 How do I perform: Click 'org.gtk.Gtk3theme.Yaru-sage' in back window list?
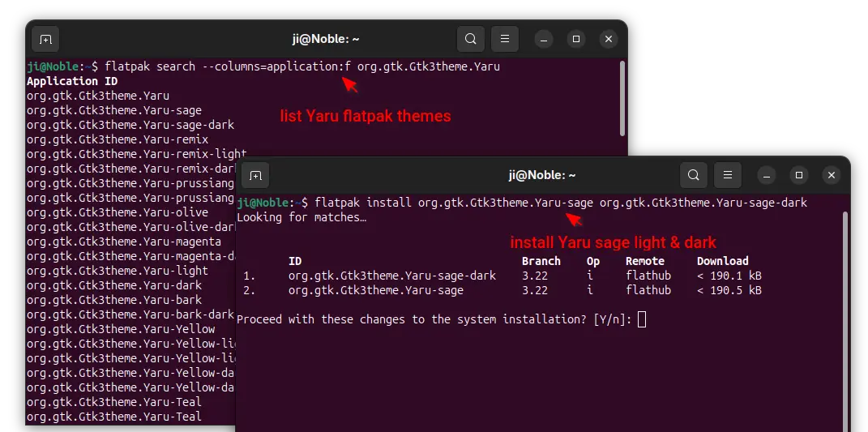pos(114,110)
